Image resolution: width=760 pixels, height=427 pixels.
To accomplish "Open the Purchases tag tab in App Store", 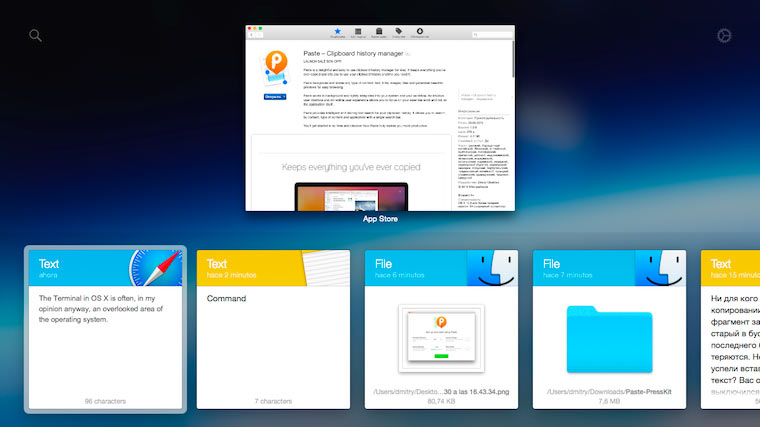I will click(398, 32).
